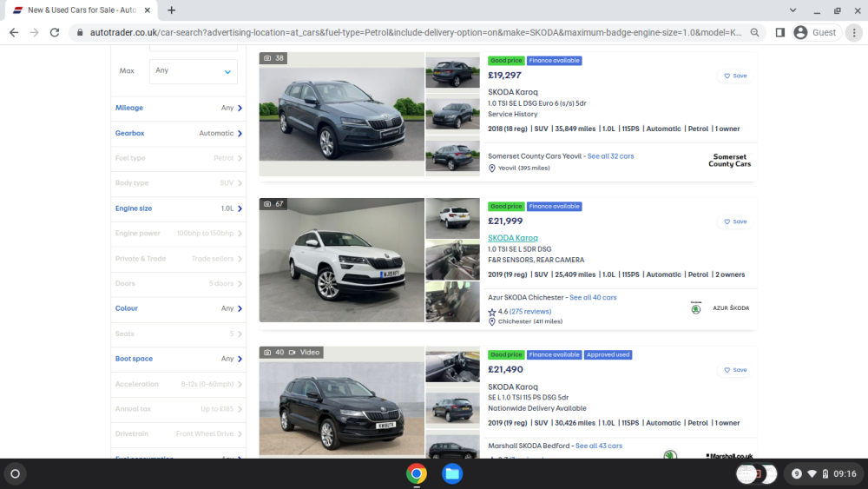868x489 pixels.
Task: Save the £21,999 Karoq listing
Action: (x=736, y=221)
